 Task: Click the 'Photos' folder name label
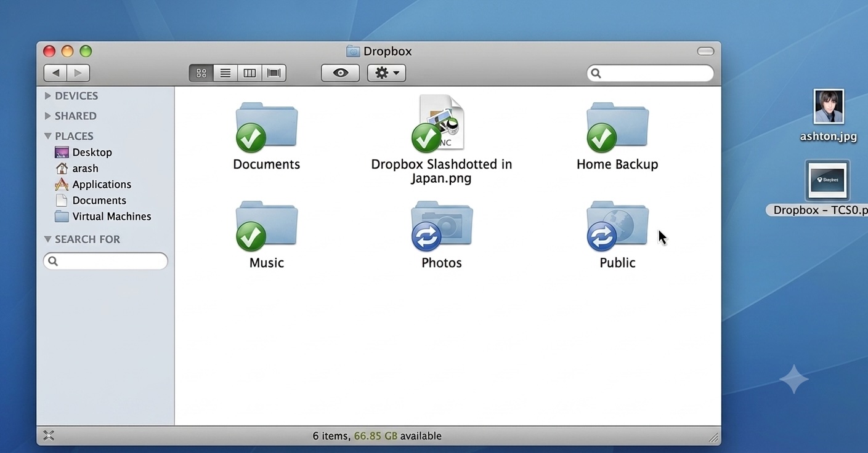442,263
